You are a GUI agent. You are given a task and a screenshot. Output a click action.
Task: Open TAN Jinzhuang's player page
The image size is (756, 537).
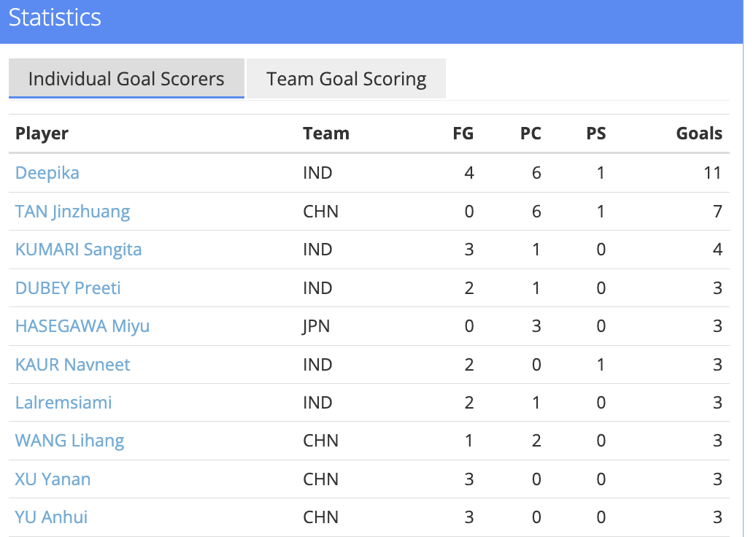72,212
